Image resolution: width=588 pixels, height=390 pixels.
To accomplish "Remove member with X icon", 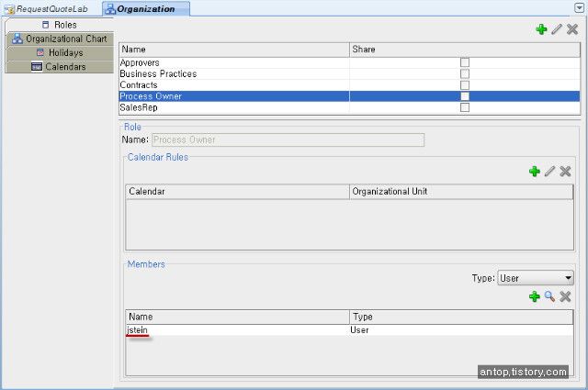I will point(565,296).
